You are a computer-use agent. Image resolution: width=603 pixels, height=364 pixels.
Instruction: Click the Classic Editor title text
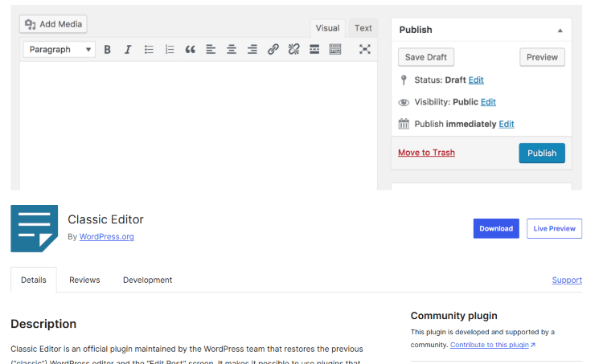click(106, 219)
